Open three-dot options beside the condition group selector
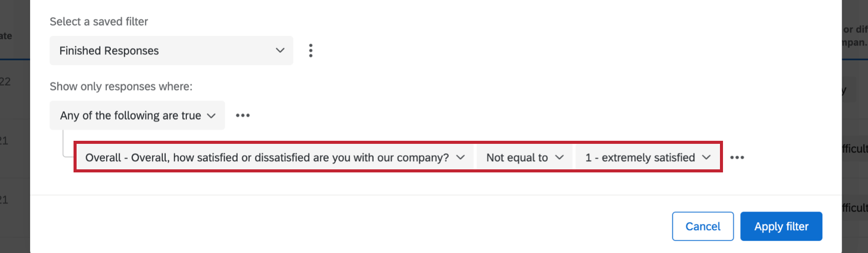The image size is (868, 253). [x=243, y=116]
